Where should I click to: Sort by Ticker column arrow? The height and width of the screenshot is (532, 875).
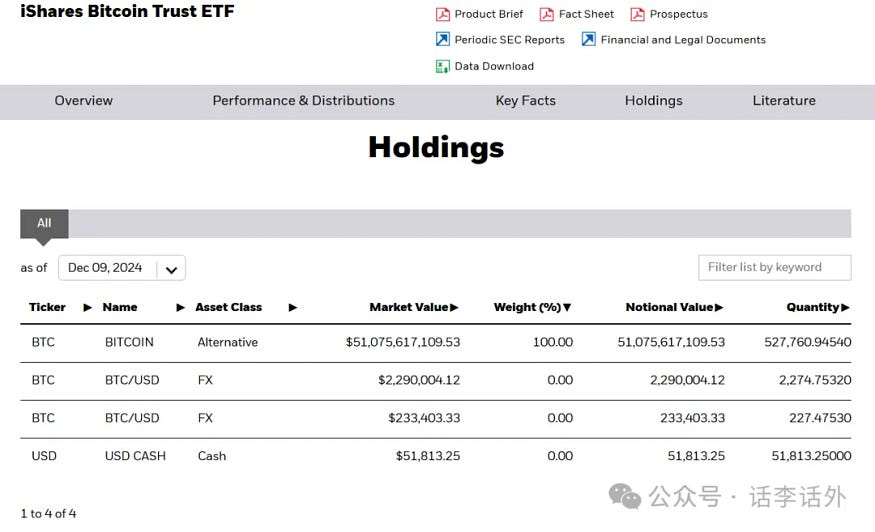(87, 308)
